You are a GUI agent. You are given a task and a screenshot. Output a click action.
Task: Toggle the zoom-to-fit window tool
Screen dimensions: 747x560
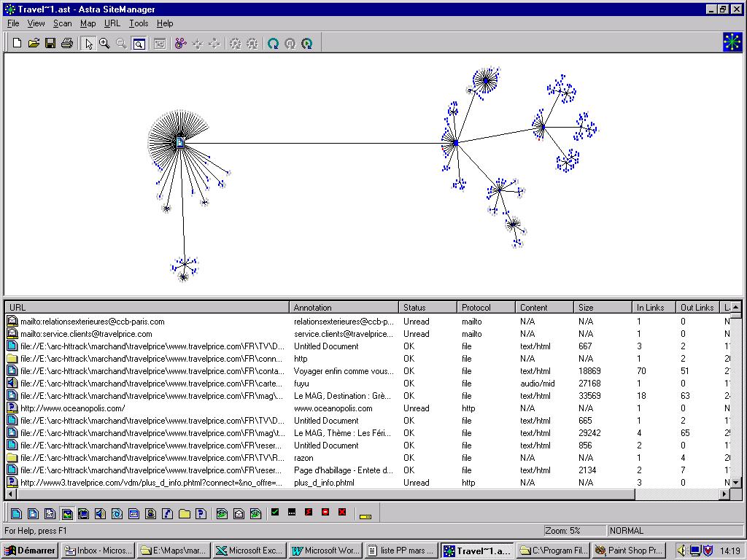[x=139, y=44]
